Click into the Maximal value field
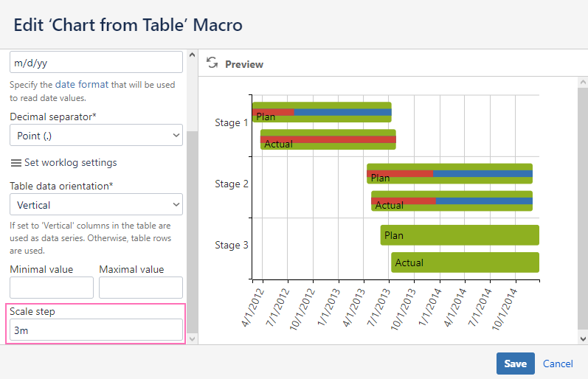 (x=141, y=288)
